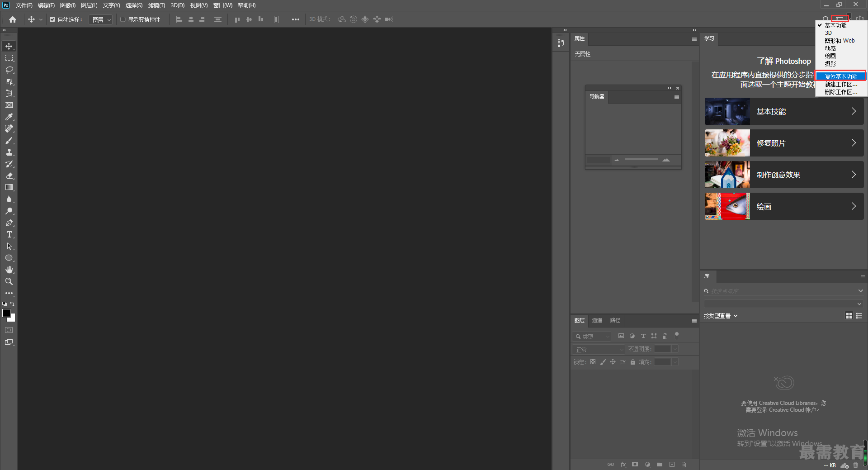Open the Auto-Select layer/group dropdown
This screenshot has width=868, height=470.
pyautogui.click(x=100, y=19)
